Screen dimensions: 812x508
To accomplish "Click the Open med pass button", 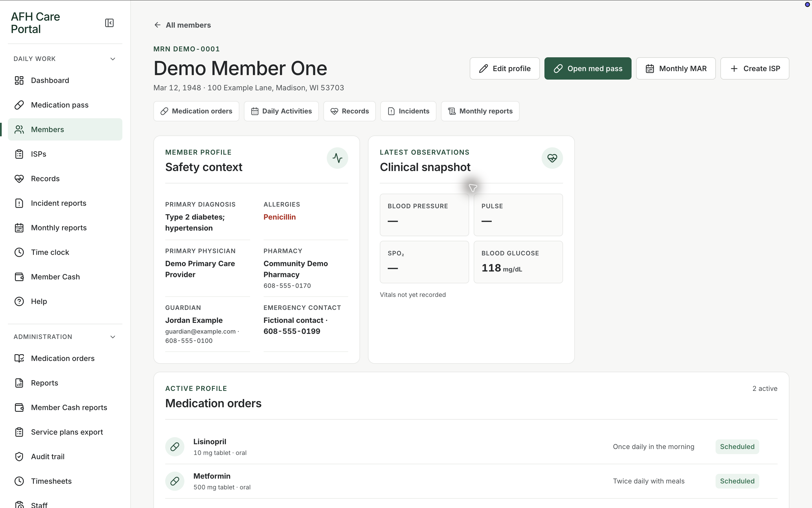I will point(588,69).
